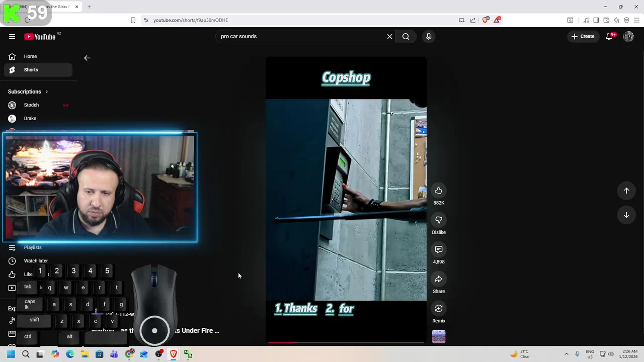Open the Brave Rewards triangle icon
The width and height of the screenshot is (644, 362).
497,20
